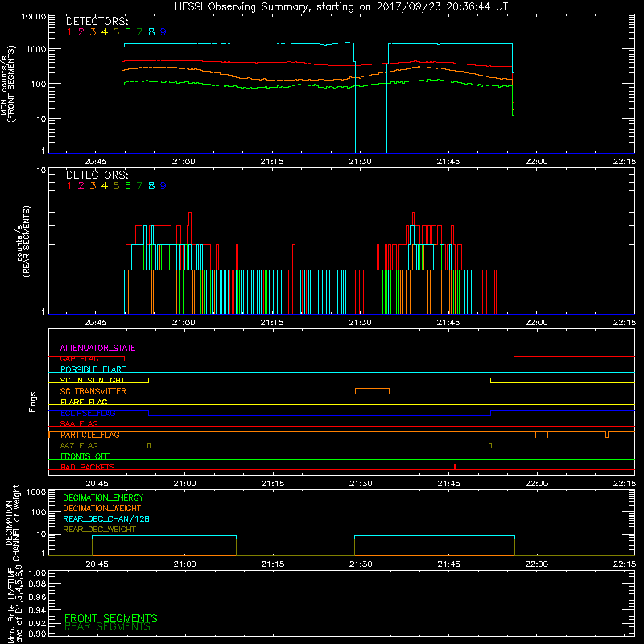Select orange detector 3 in front segments legend
This screenshot has width=644, height=644.
[x=93, y=32]
